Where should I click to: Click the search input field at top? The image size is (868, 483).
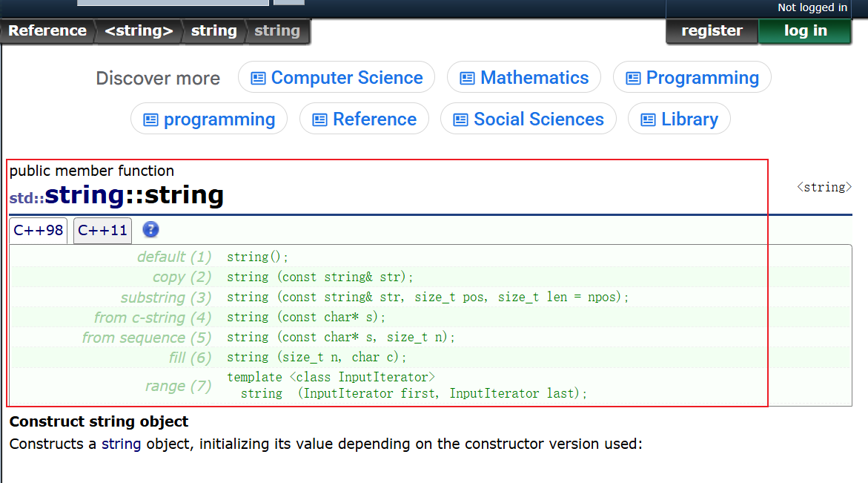(173, 3)
